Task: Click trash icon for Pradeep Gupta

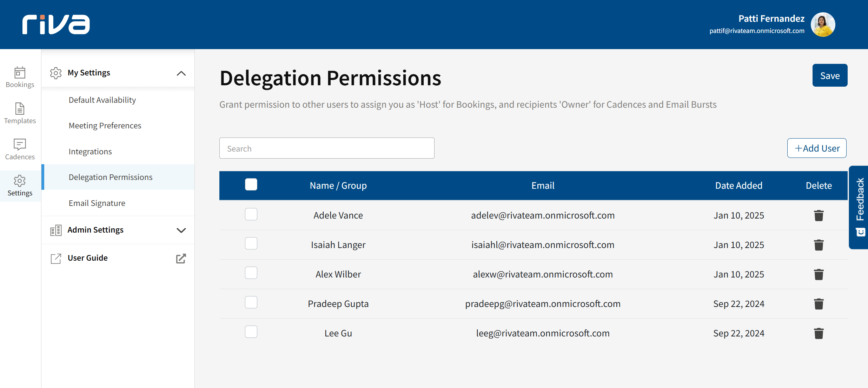Action: click(x=819, y=304)
